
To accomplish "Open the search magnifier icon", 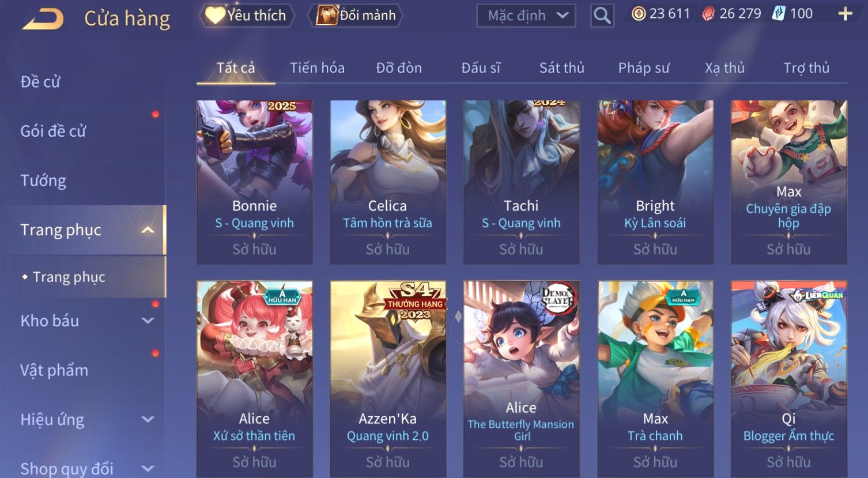I will (x=602, y=16).
